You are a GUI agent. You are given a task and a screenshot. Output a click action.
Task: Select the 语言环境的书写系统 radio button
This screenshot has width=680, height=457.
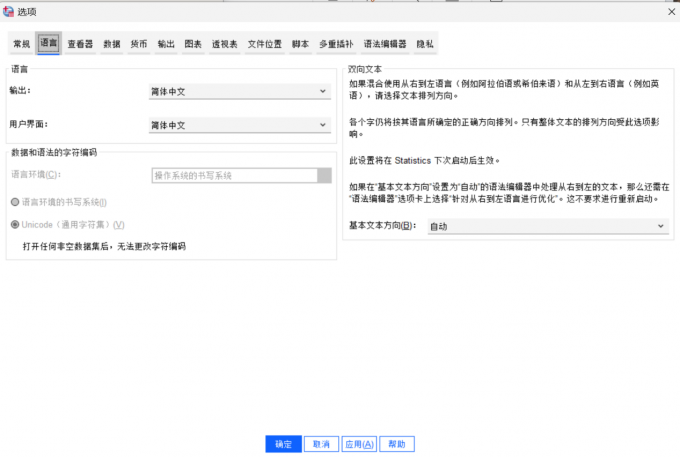click(x=15, y=202)
